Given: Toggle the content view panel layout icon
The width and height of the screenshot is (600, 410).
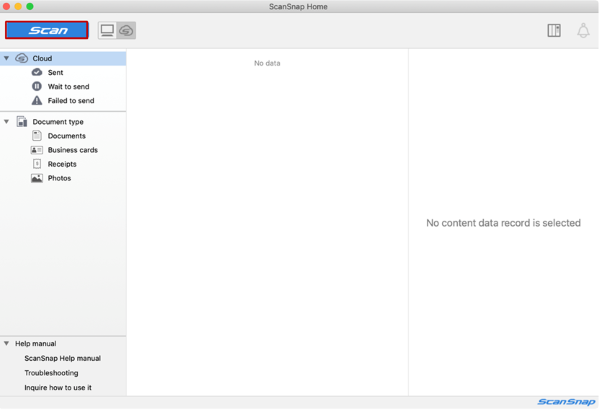Looking at the screenshot, I should [554, 30].
